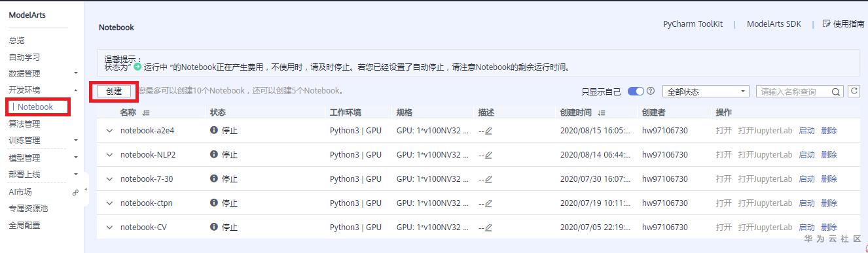Select Notebook in the sidebar
Screen dimensions: 868x253
(35, 107)
